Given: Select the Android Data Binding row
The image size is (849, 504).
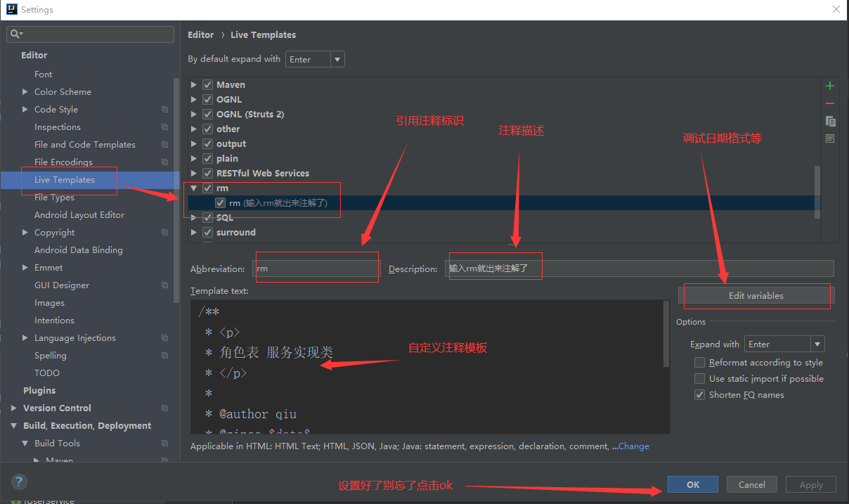Looking at the screenshot, I should (79, 250).
